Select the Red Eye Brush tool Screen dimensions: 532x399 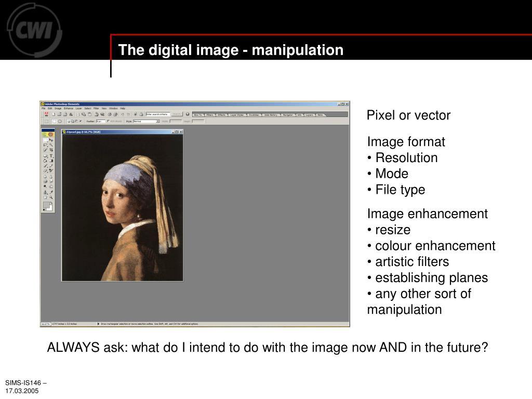pos(51,170)
